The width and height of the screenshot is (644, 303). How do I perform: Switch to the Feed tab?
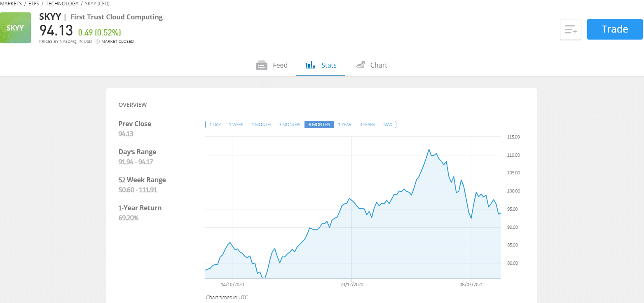[x=280, y=65]
